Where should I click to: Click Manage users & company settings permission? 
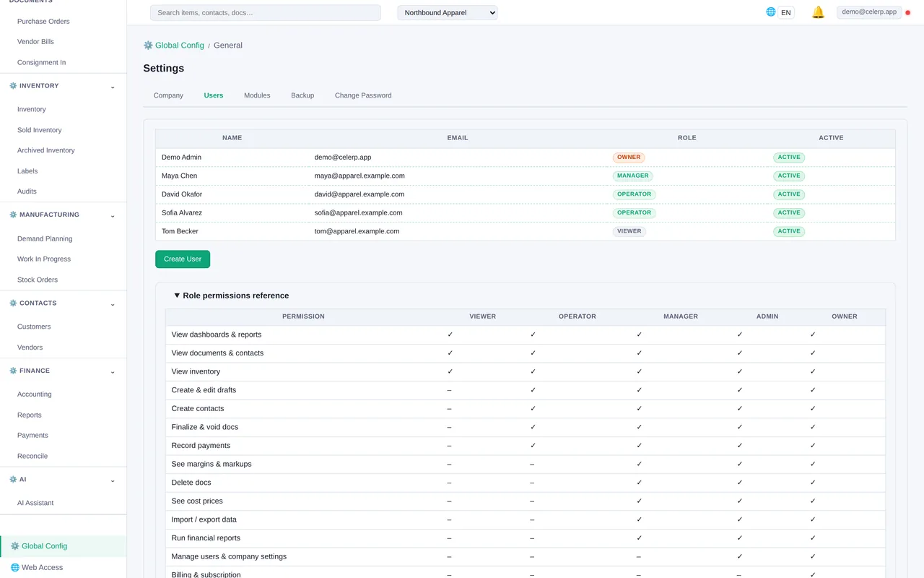pyautogui.click(x=229, y=557)
